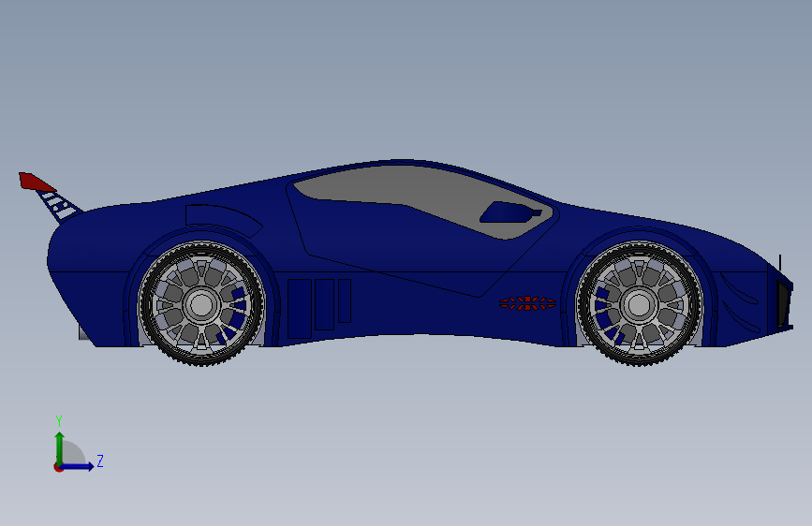Select the red emblem near front wheel
This screenshot has height=526, width=812.
pyautogui.click(x=527, y=303)
